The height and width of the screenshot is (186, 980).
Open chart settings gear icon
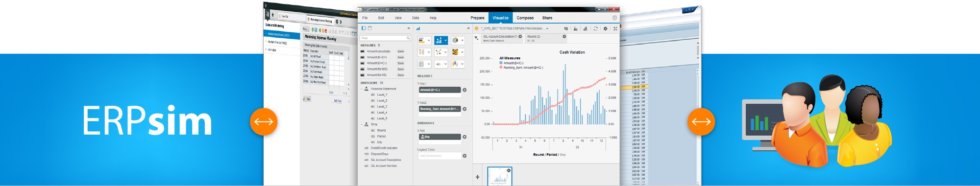pos(606,28)
